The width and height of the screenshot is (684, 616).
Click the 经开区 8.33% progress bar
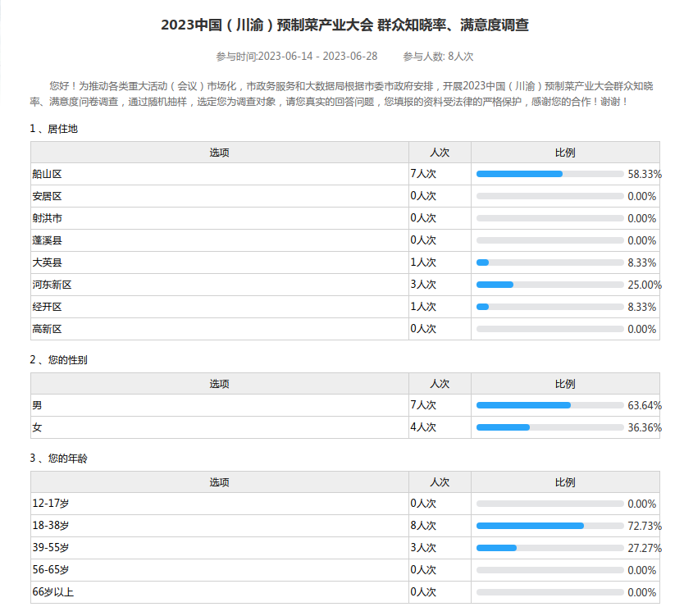point(549,307)
